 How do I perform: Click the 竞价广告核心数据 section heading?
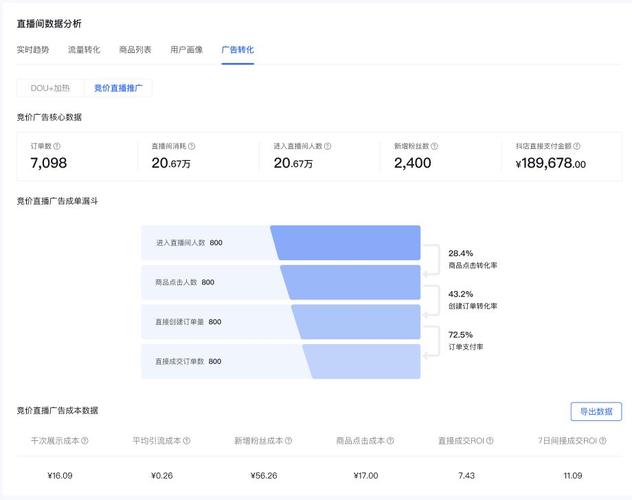click(x=49, y=117)
